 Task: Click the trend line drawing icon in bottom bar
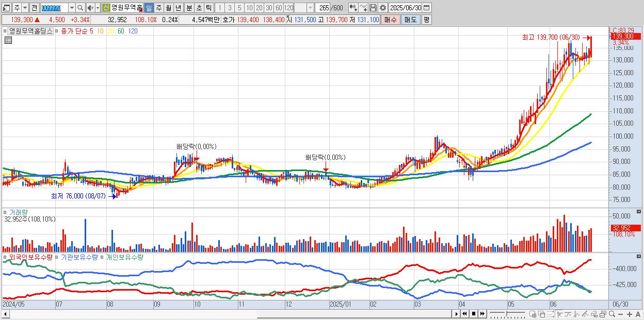[x=568, y=314]
